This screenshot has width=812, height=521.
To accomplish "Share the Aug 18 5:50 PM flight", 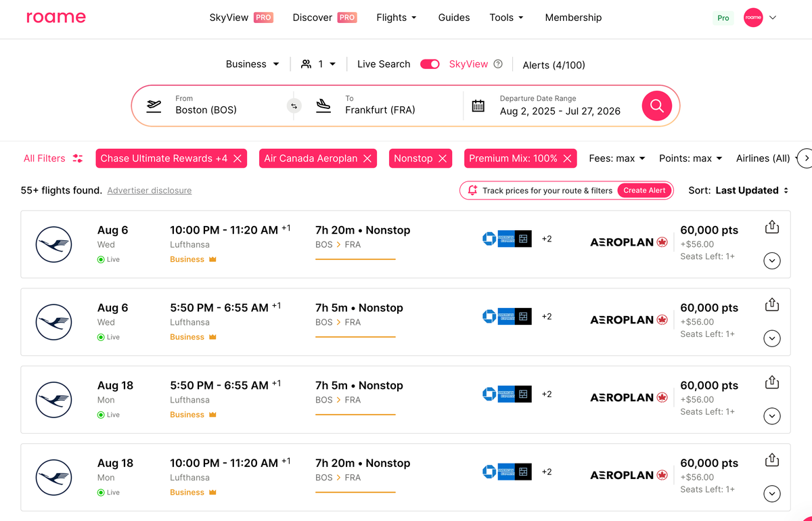I will pyautogui.click(x=772, y=383).
